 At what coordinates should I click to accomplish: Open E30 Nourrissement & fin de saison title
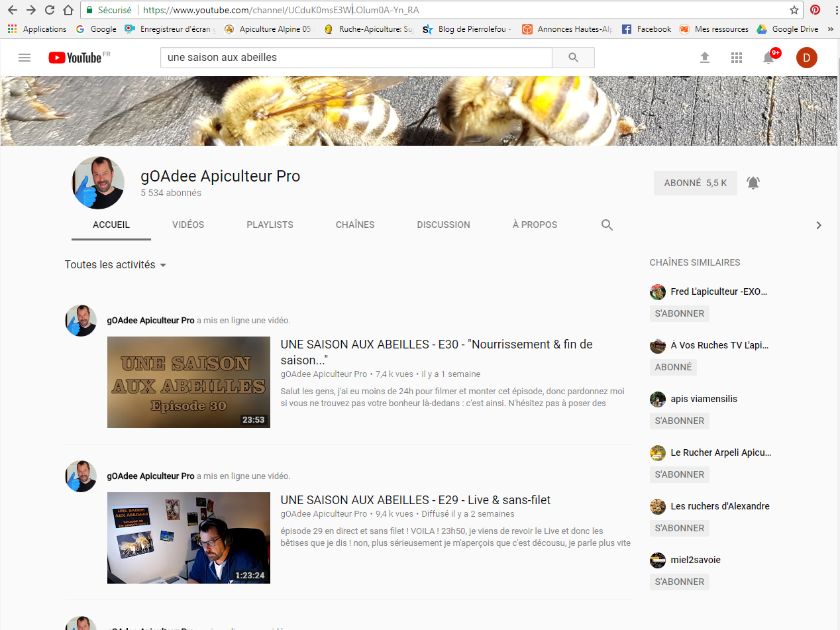click(437, 352)
